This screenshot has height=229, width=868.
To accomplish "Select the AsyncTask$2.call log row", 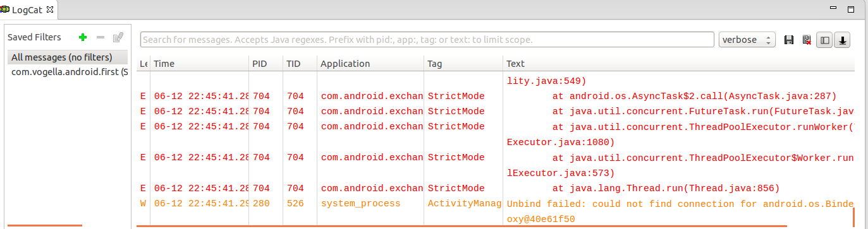I will (x=496, y=96).
